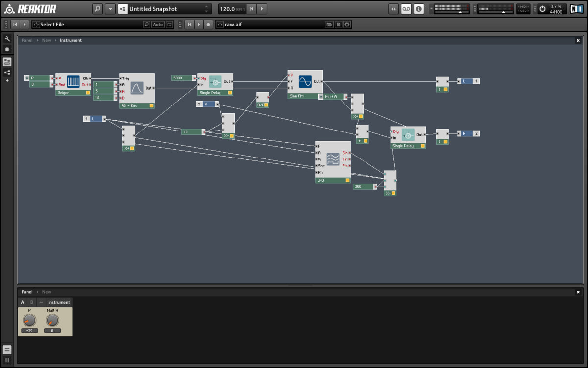Open the snapshot dropdown arrow menu
The image size is (588, 368).
pos(110,9)
